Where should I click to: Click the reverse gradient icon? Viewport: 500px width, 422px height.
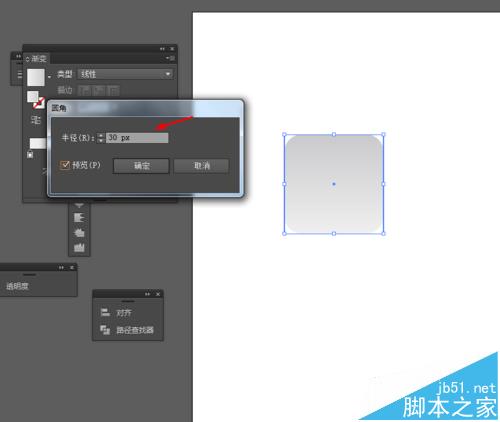pos(36,120)
